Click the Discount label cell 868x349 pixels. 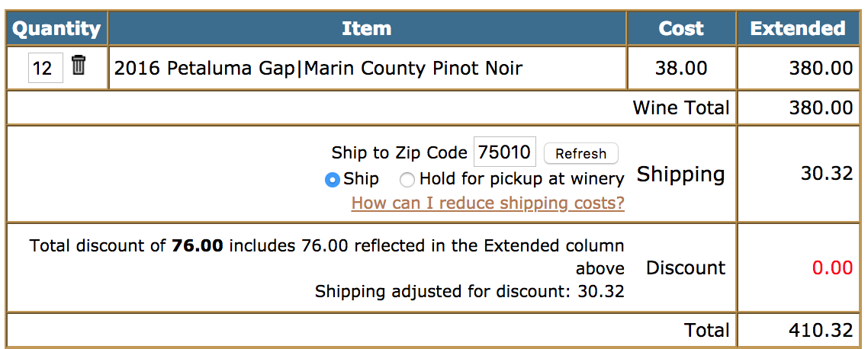[x=685, y=267]
